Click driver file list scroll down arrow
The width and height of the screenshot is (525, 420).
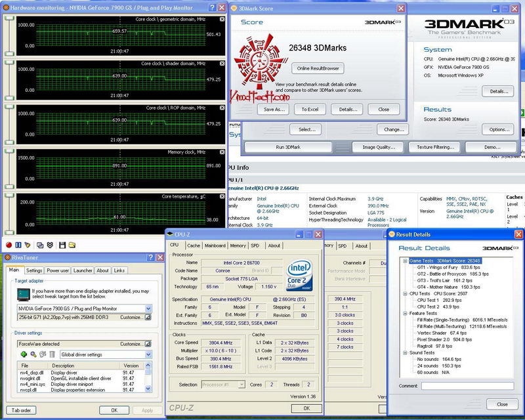(148, 389)
